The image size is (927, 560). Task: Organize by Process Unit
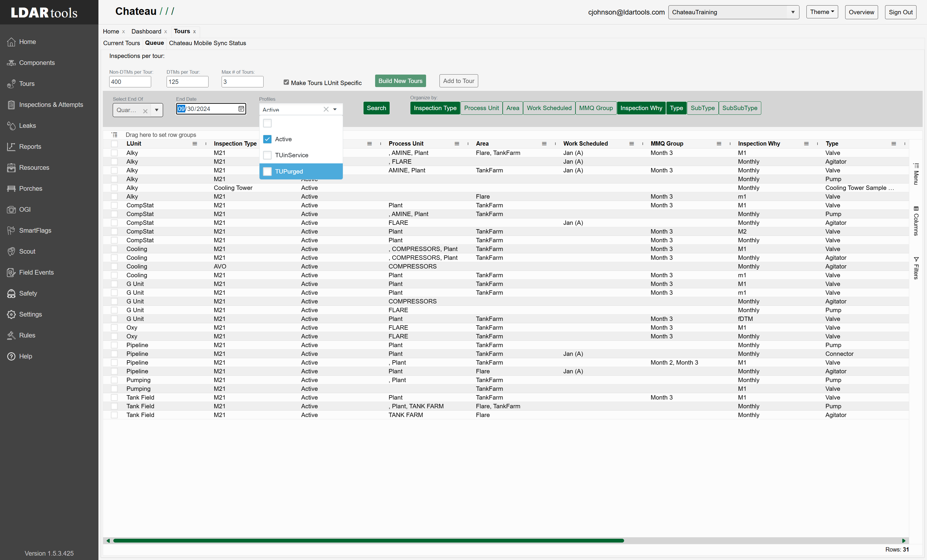coord(481,108)
